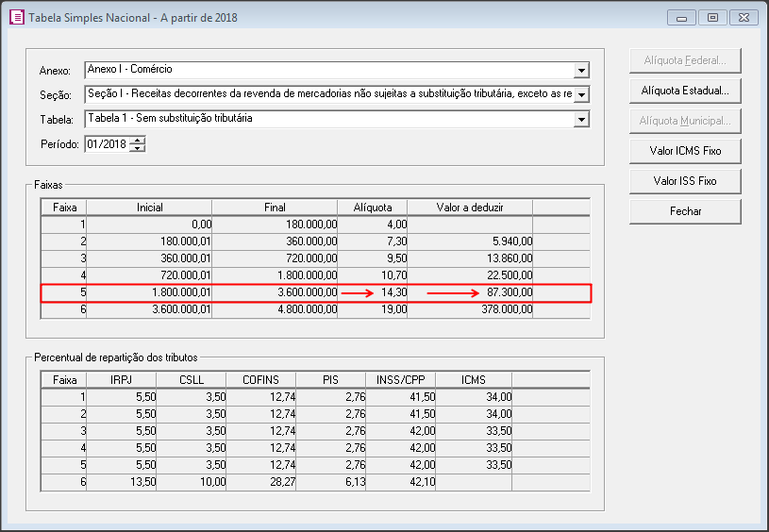Screen dimensions: 769x532
Task: Select ICMS 34,00 in repartição faixa 2
Action: 474,414
